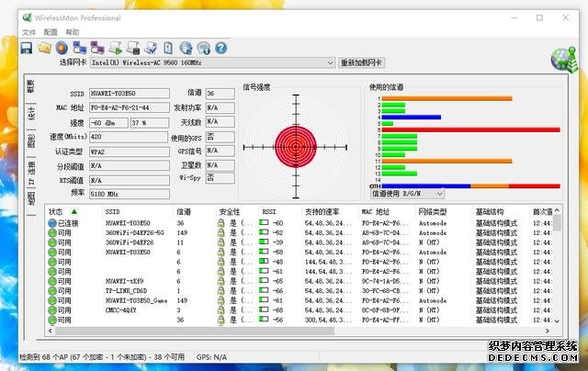
Task: Click the Open folder toolbar icon
Action: pyautogui.click(x=44, y=48)
